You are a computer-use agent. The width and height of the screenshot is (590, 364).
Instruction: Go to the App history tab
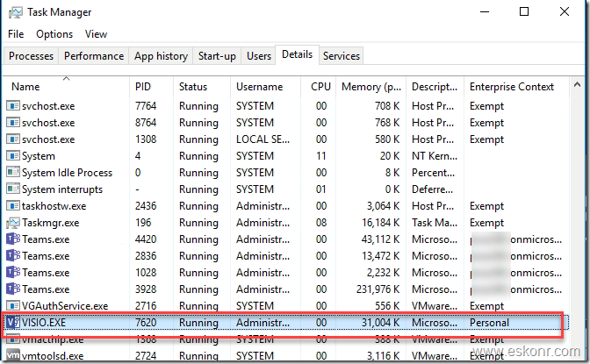(x=161, y=56)
